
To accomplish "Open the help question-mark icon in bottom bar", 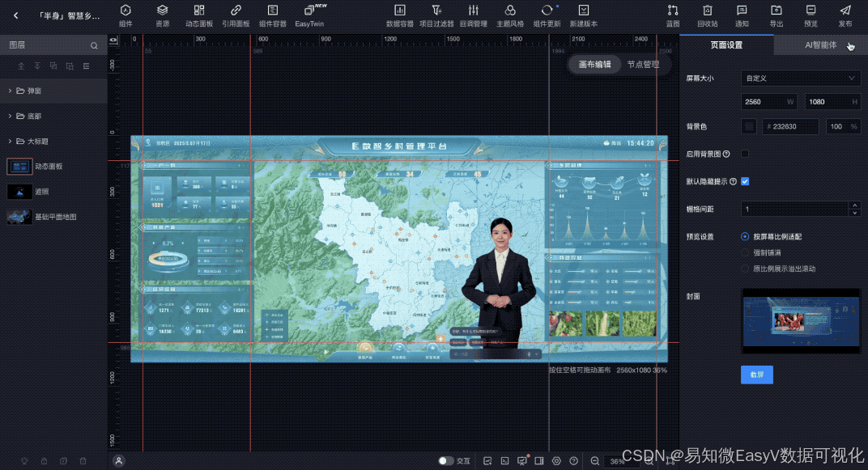I will [573, 460].
